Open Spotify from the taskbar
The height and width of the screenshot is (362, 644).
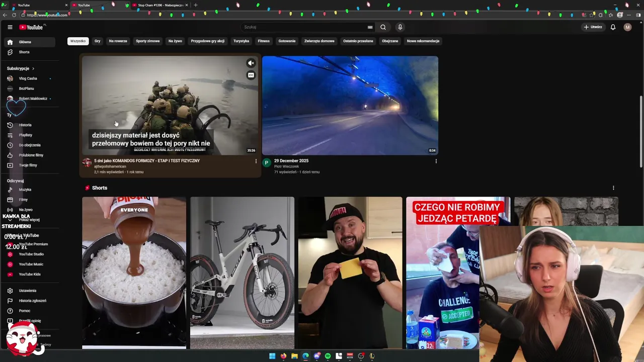pos(328,356)
